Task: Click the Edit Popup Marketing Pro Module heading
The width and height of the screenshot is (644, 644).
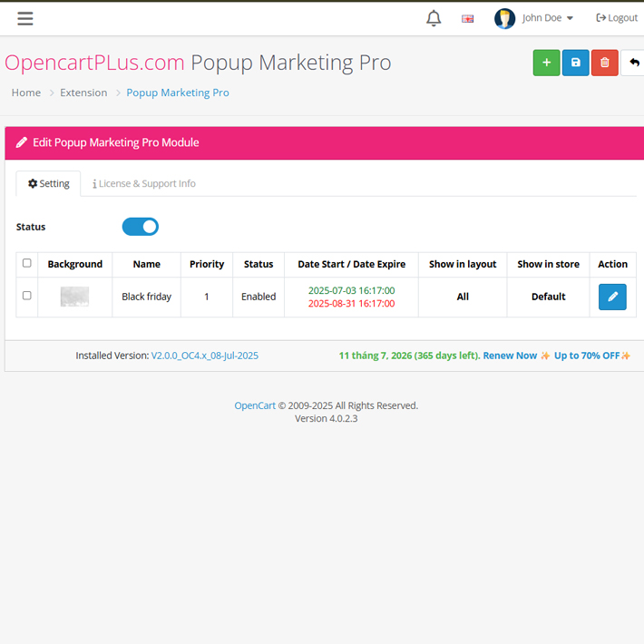Action: (116, 142)
